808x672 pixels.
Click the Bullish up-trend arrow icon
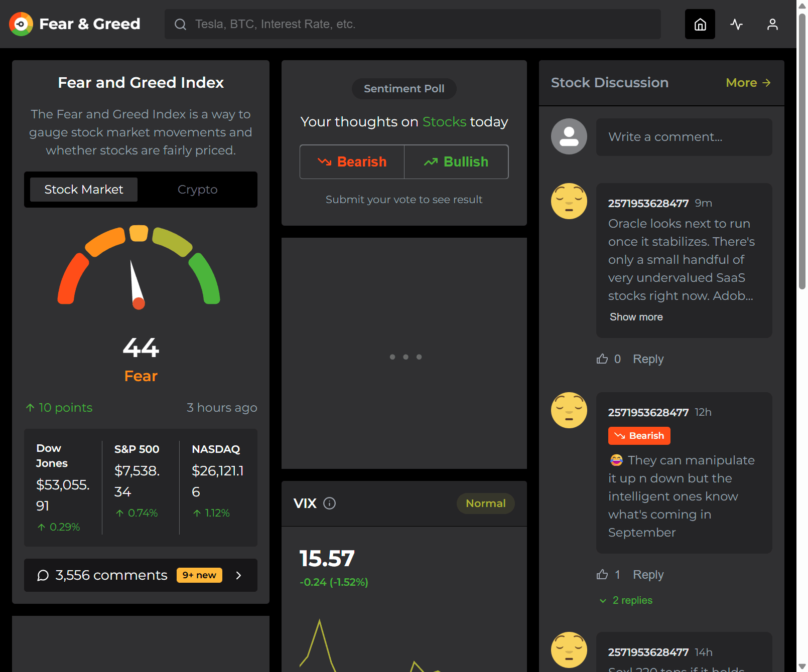coord(431,161)
